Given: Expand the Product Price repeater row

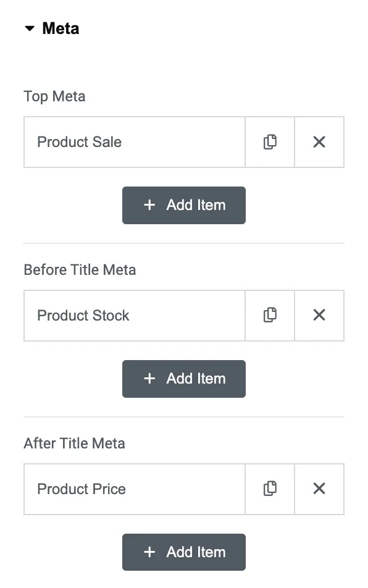Looking at the screenshot, I should coord(134,489).
